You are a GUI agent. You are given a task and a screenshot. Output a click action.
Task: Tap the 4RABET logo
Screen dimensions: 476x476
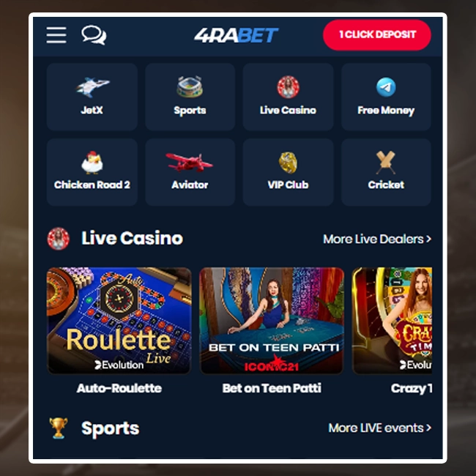236,35
